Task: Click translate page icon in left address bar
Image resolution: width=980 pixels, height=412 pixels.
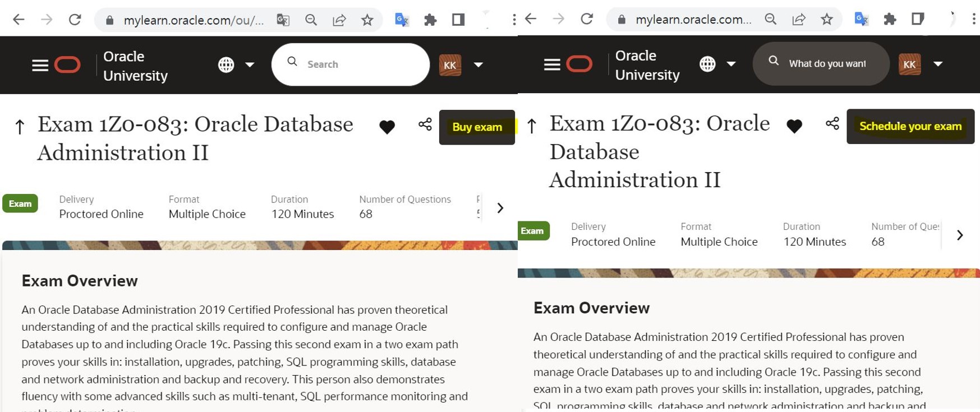Action: tap(283, 20)
